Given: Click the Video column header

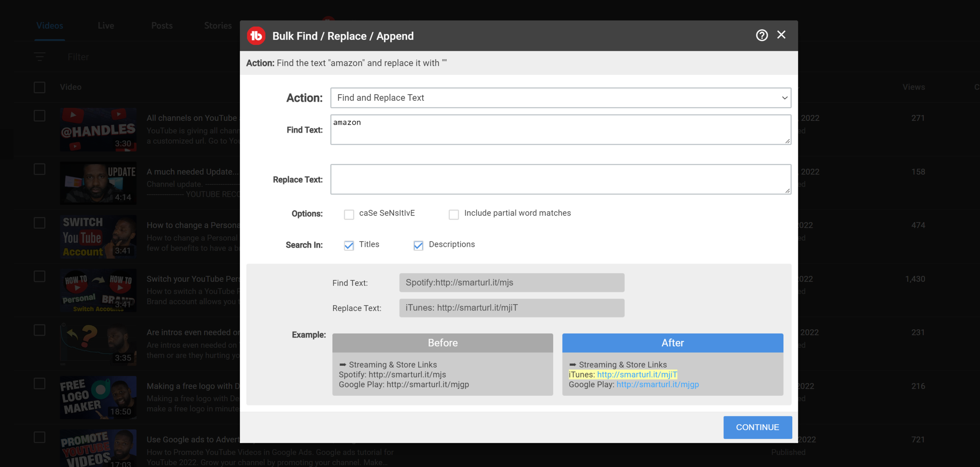Looking at the screenshot, I should pos(71,87).
